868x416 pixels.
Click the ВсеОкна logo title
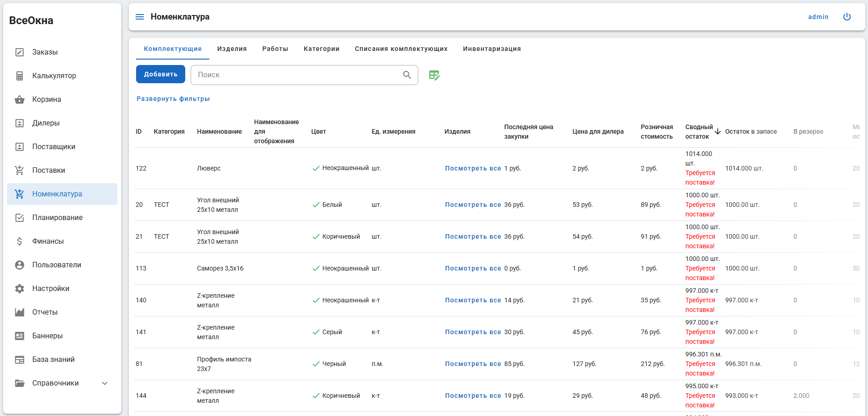pyautogui.click(x=31, y=20)
